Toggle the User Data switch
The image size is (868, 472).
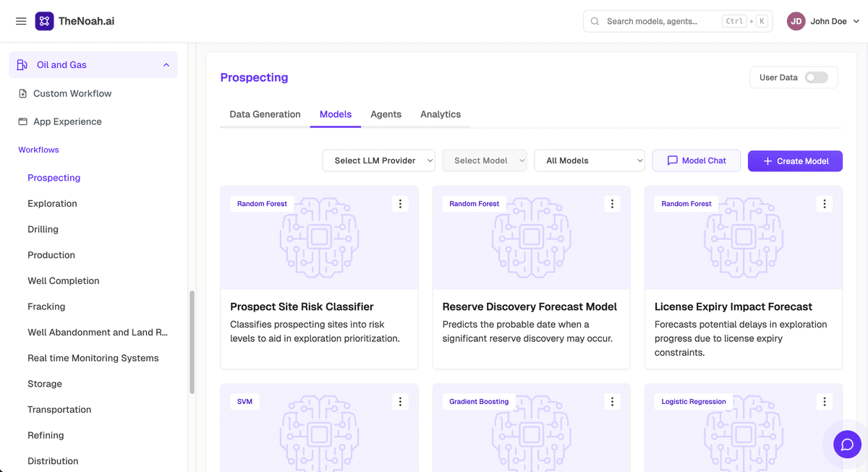tap(817, 77)
